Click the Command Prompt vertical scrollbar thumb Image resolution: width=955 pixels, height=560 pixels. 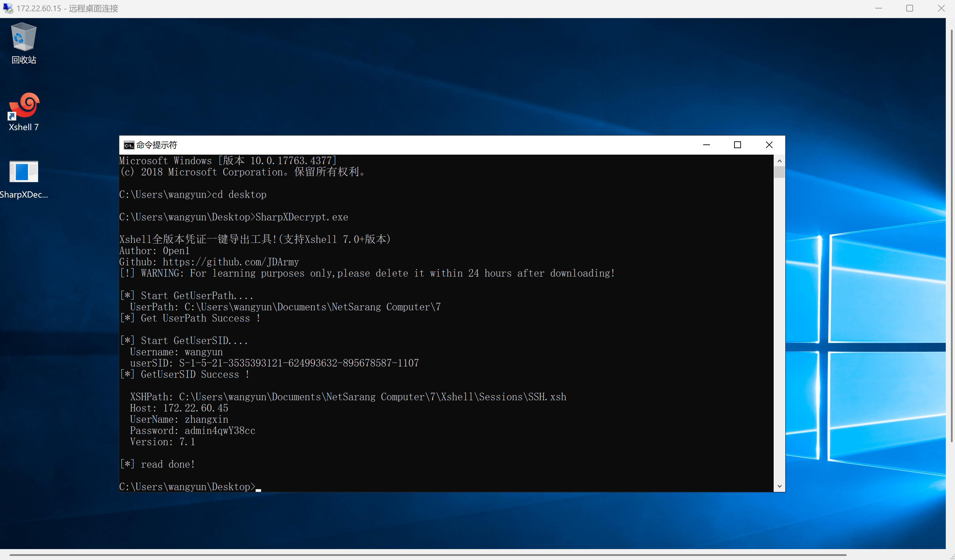(779, 172)
